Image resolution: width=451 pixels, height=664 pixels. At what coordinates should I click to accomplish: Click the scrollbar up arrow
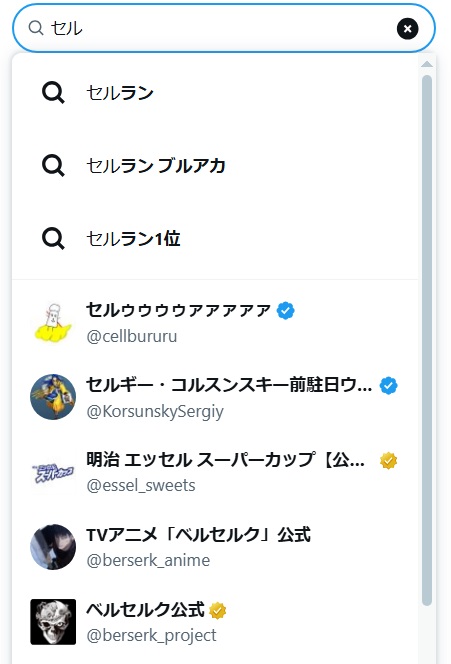427,64
